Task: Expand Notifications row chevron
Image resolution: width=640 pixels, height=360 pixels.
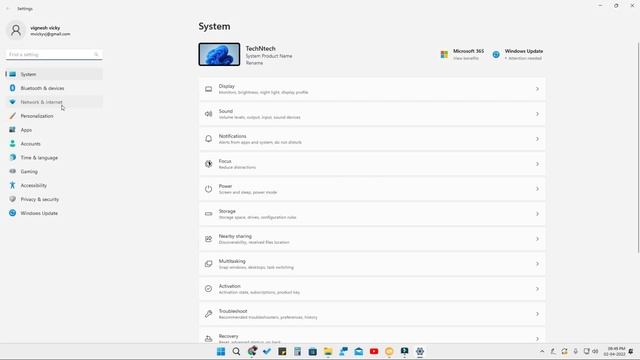Action: pyautogui.click(x=537, y=139)
